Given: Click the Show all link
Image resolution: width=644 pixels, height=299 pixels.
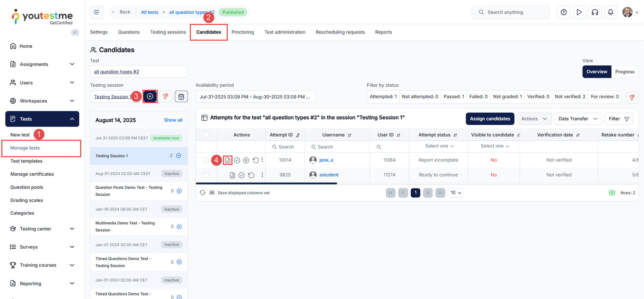Looking at the screenshot, I should coord(173,120).
